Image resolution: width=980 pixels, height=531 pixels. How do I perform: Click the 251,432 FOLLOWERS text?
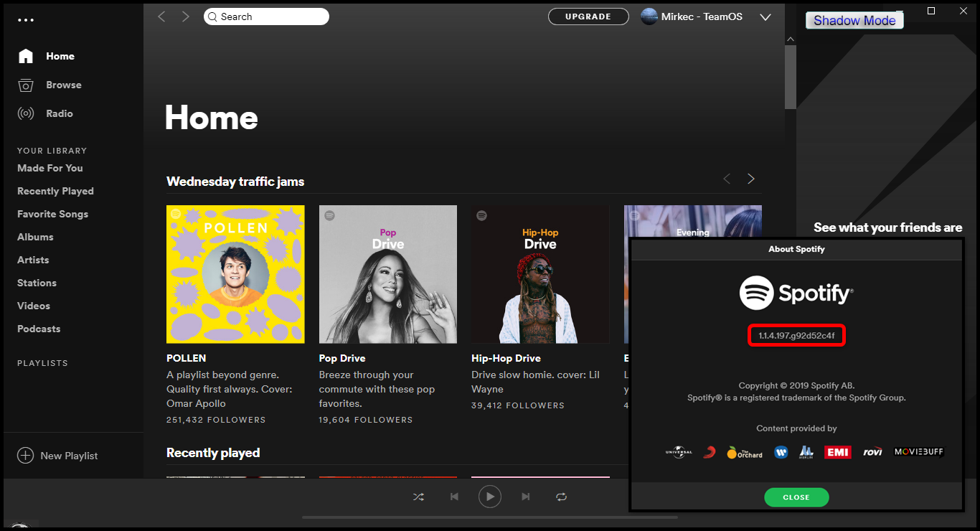(x=216, y=420)
